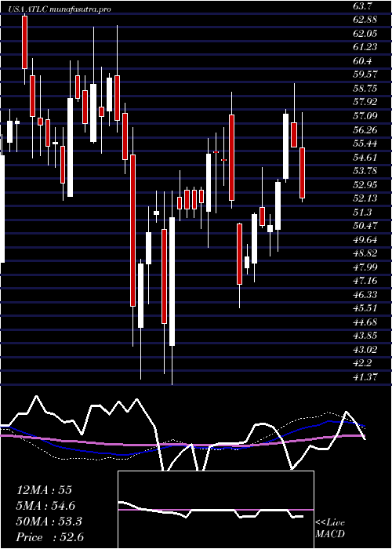Click the 50MA : 53.3 readout
Screen dimensions: 392x549
(x=49, y=522)
